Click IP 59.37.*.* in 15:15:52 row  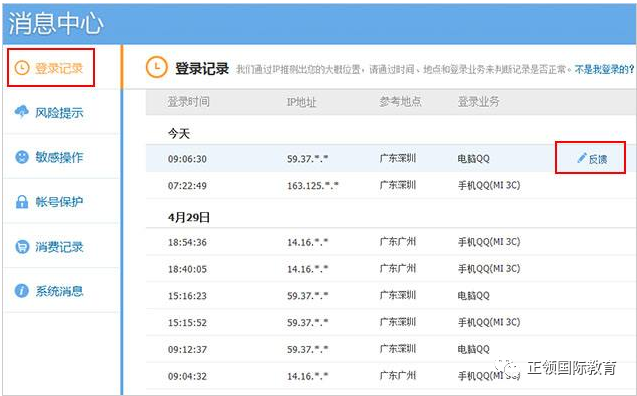(x=308, y=322)
